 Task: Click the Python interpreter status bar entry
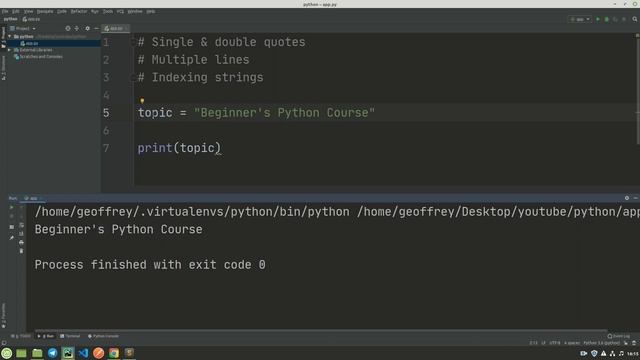pos(602,343)
